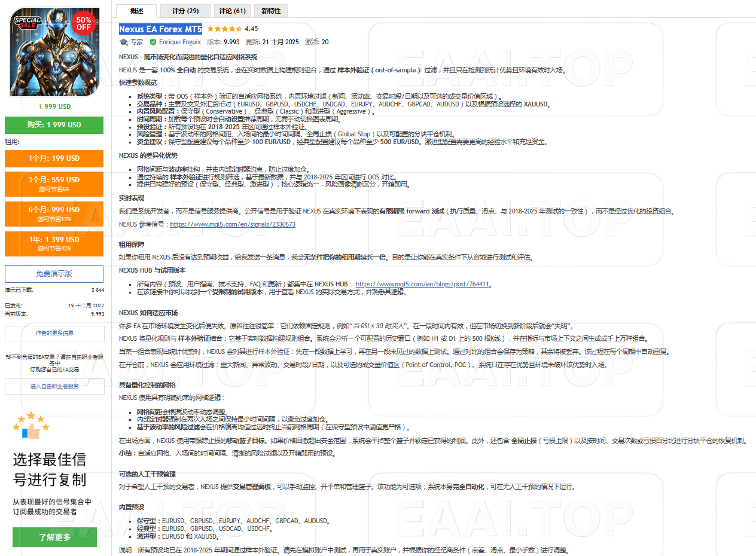Click the 4.45 star rating stars
Image resolution: width=756 pixels, height=556 pixels.
point(224,28)
